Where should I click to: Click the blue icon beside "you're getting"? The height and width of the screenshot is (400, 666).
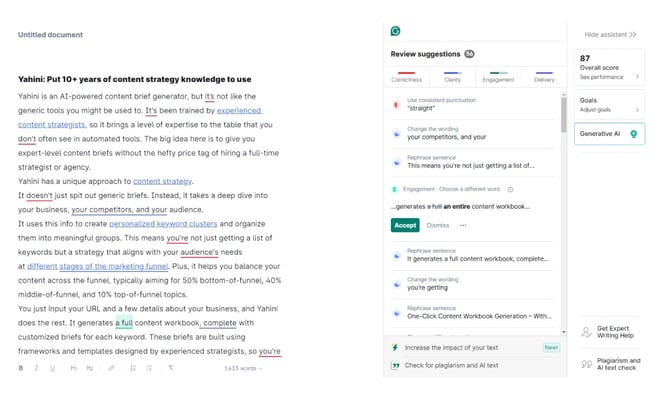coord(397,285)
